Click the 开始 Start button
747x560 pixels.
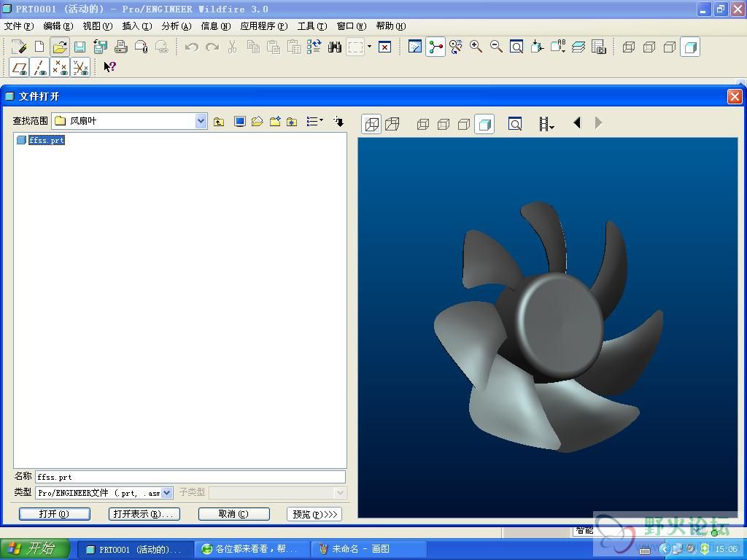pyautogui.click(x=35, y=549)
